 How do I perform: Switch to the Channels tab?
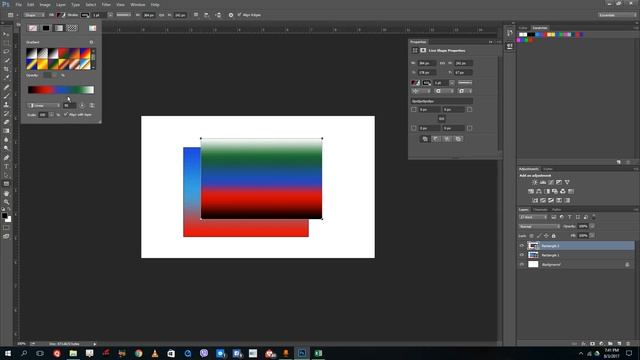[x=540, y=210]
